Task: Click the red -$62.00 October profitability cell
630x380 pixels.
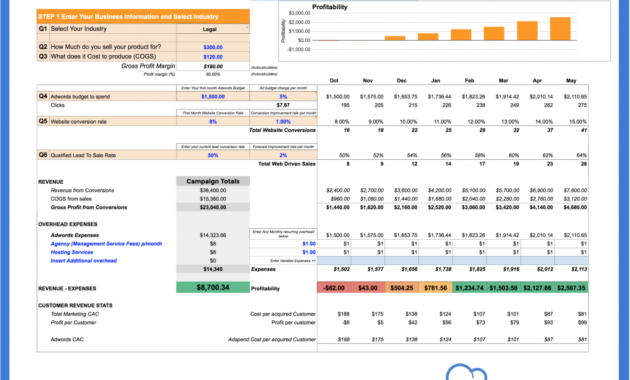Action: [334, 288]
